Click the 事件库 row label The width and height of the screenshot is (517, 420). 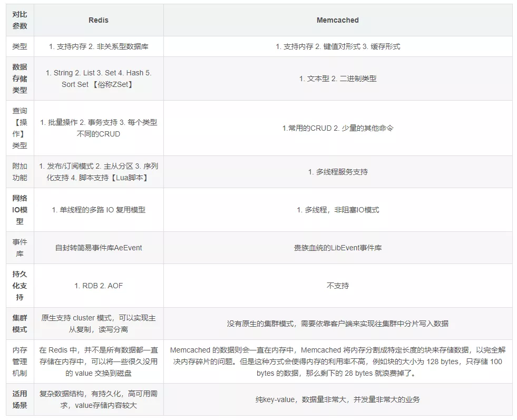(x=20, y=248)
